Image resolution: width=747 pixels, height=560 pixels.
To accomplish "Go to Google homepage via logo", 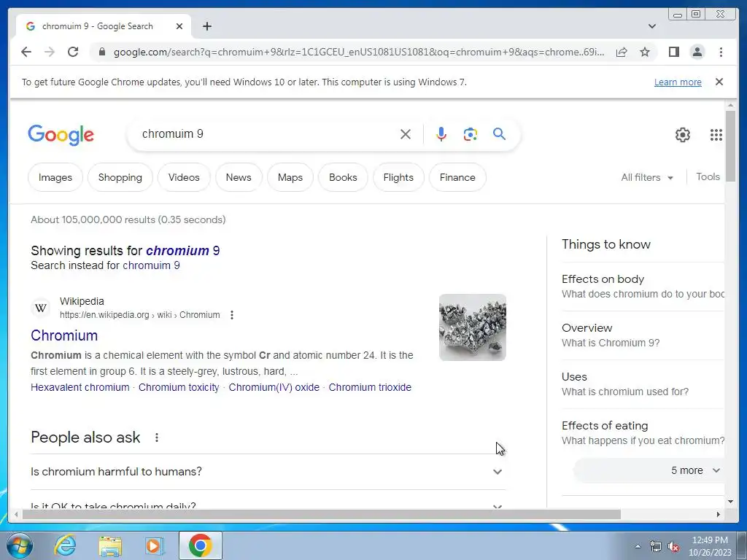I will point(61,135).
